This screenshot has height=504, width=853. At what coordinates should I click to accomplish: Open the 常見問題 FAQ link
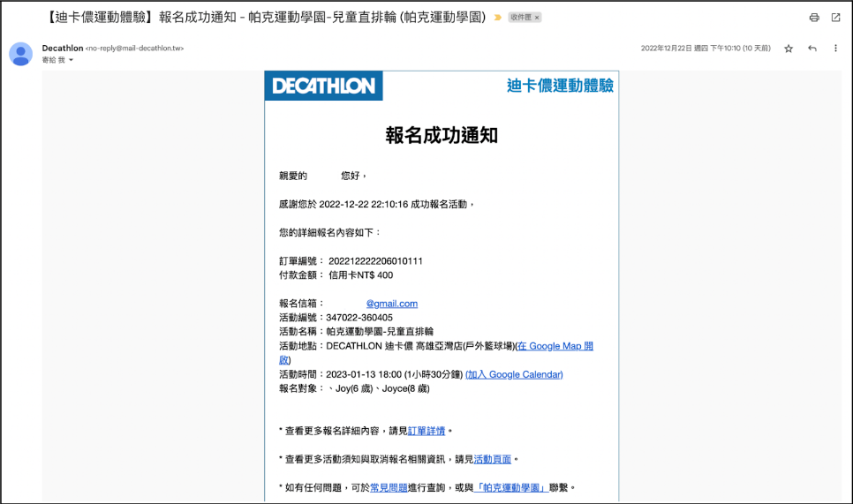pos(389,488)
